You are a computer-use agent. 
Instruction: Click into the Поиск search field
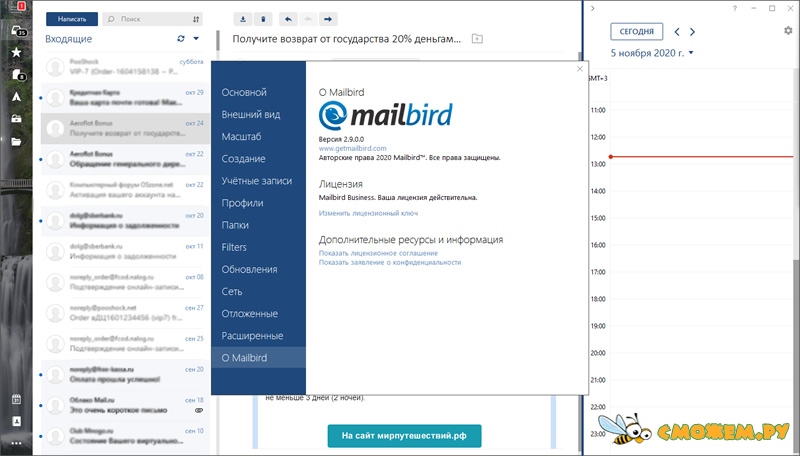coord(148,19)
